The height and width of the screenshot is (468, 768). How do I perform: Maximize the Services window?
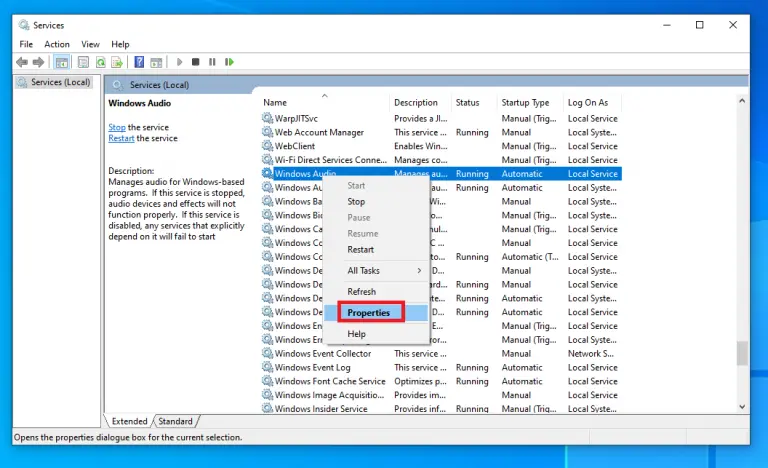coord(699,25)
